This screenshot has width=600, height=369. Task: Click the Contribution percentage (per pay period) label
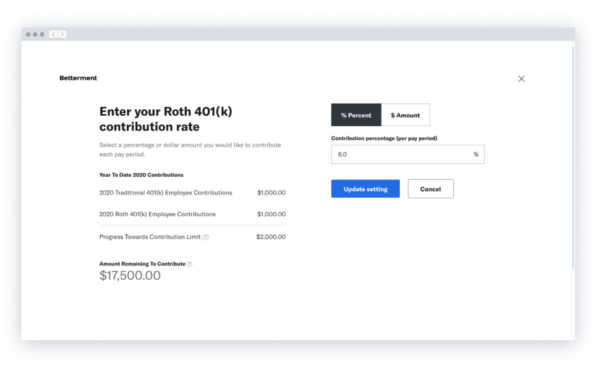click(x=384, y=138)
